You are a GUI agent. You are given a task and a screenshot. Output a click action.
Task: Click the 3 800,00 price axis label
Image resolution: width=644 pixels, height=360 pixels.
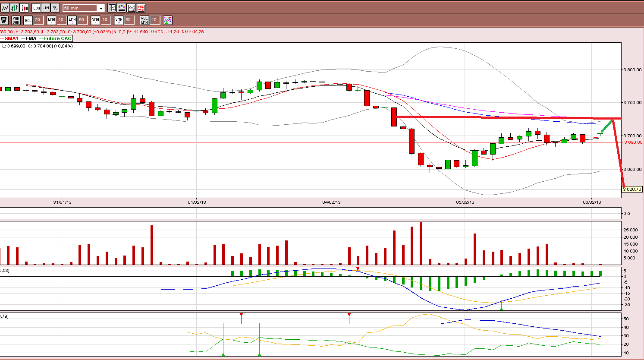tap(633, 69)
